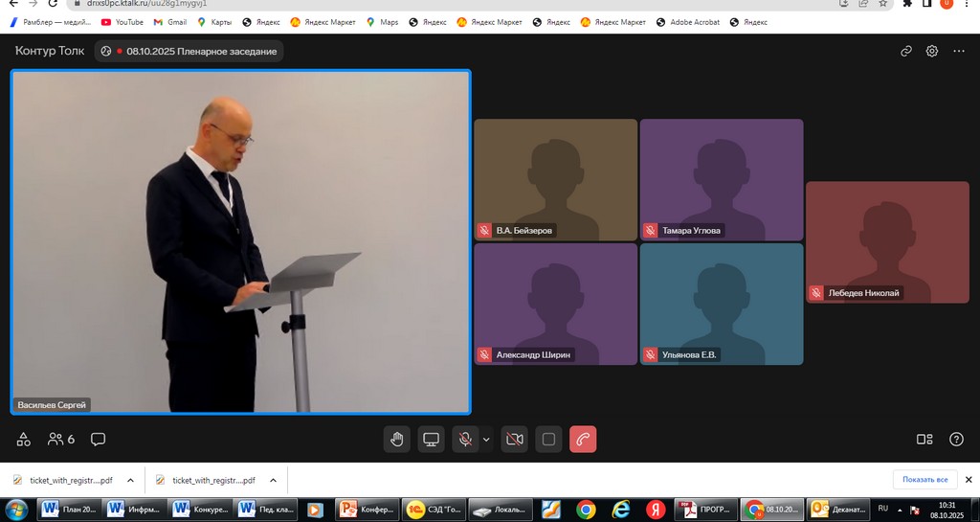Click 'Показать все' downloads button
The height and width of the screenshot is (522, 980).
[924, 480]
